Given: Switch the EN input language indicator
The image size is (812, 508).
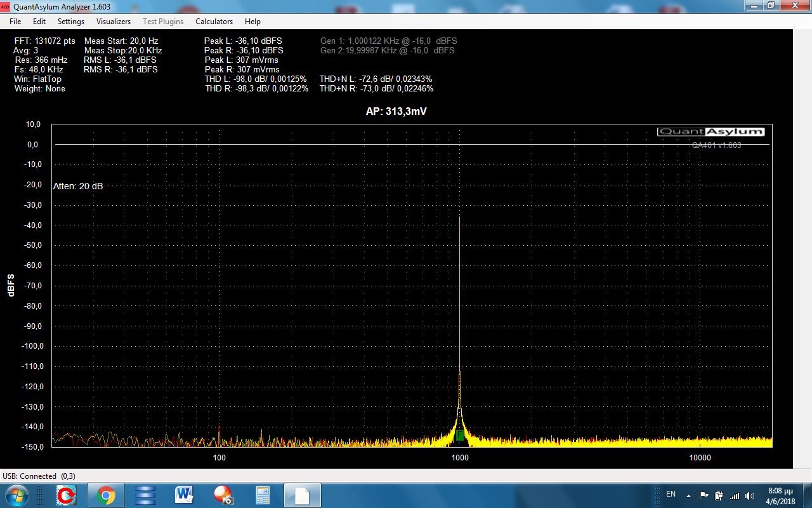Looking at the screenshot, I should pos(671,494).
